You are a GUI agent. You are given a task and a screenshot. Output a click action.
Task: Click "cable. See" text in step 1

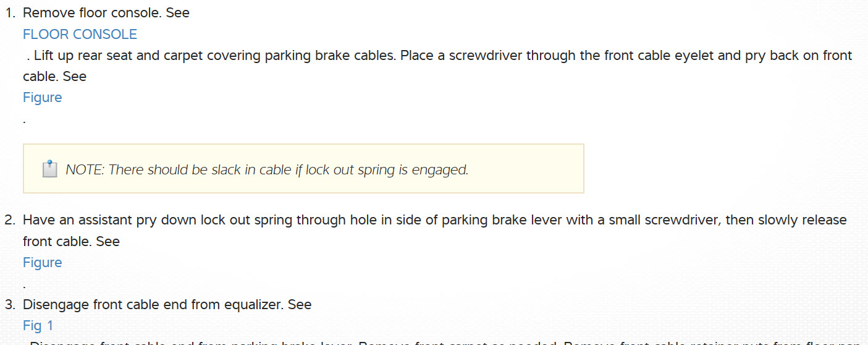(54, 77)
